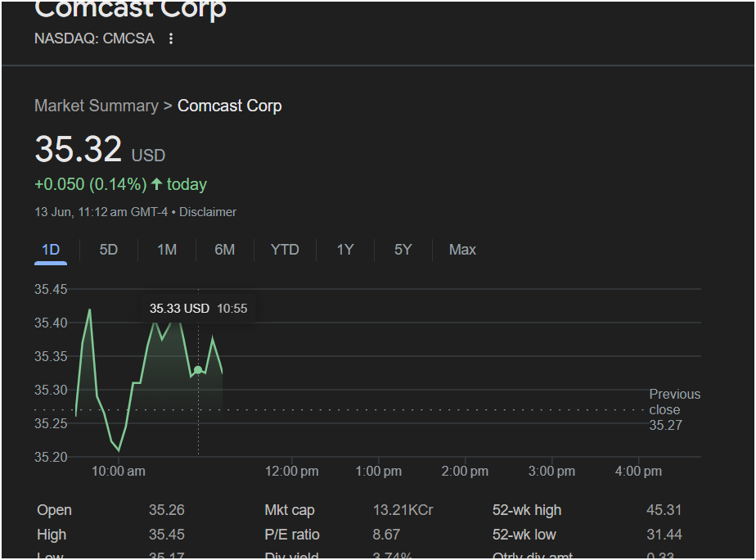Click the Previous close 35.27 label
Screen dimensions: 756x560
click(674, 409)
